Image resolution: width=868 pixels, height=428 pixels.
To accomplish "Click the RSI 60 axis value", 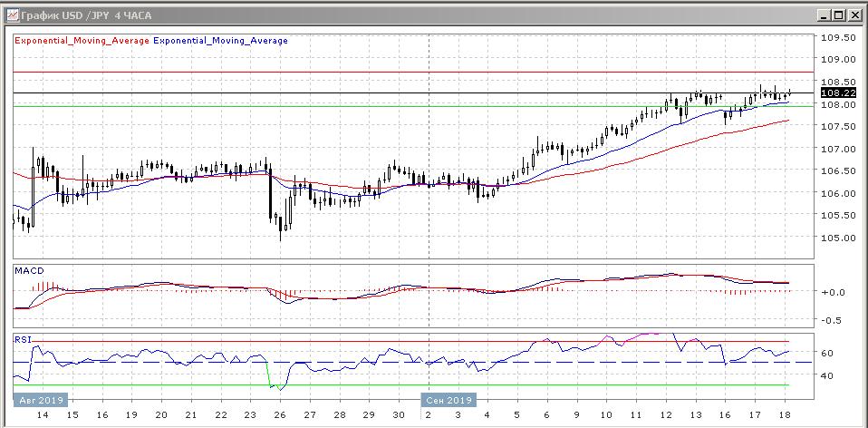I will click(828, 353).
